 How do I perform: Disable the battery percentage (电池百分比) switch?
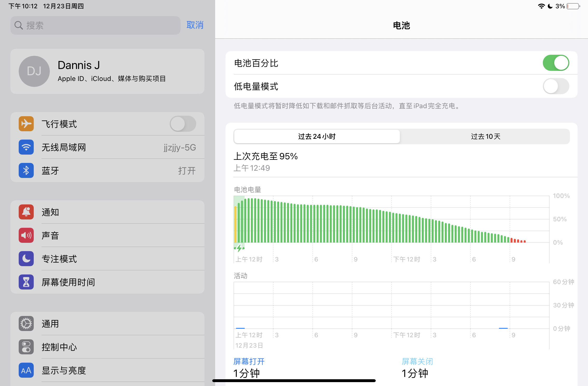[x=556, y=63]
